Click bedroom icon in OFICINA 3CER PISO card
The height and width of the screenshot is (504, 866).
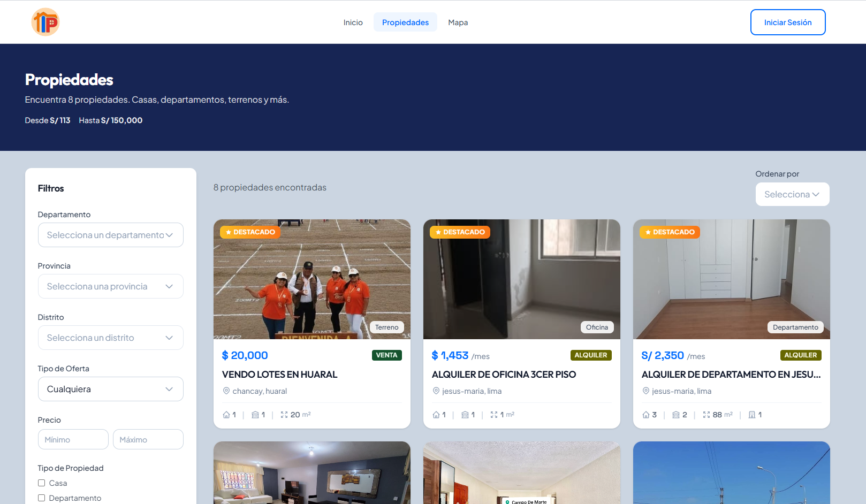[436, 415]
